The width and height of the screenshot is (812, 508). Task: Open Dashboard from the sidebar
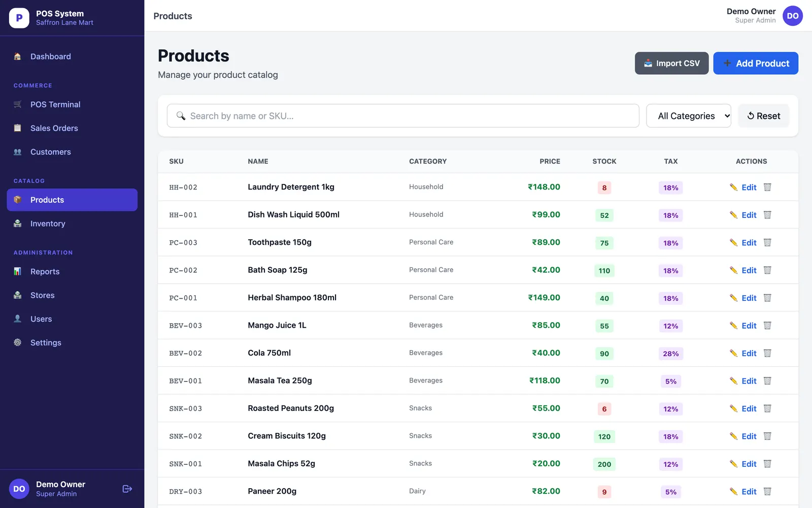[72, 56]
